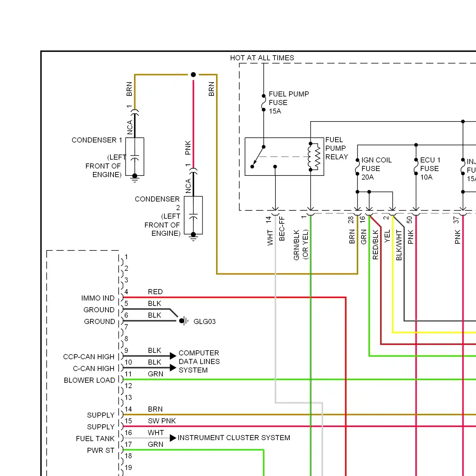Click the GLG03 ground symbol

coord(184,321)
